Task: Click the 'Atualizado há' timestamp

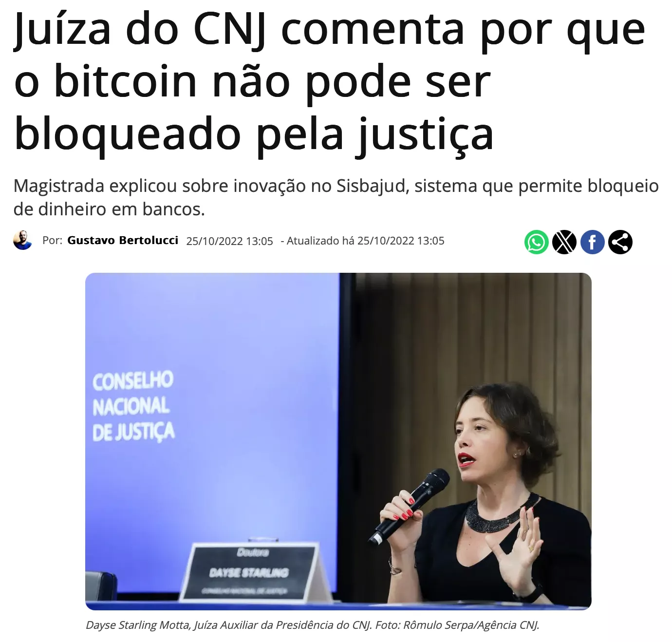Action: click(363, 241)
